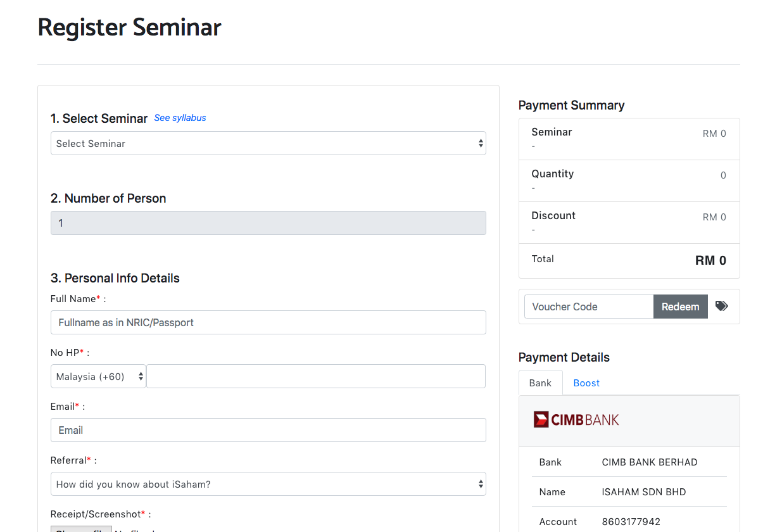Open the See syllabus link
782x532 pixels.
coord(180,118)
